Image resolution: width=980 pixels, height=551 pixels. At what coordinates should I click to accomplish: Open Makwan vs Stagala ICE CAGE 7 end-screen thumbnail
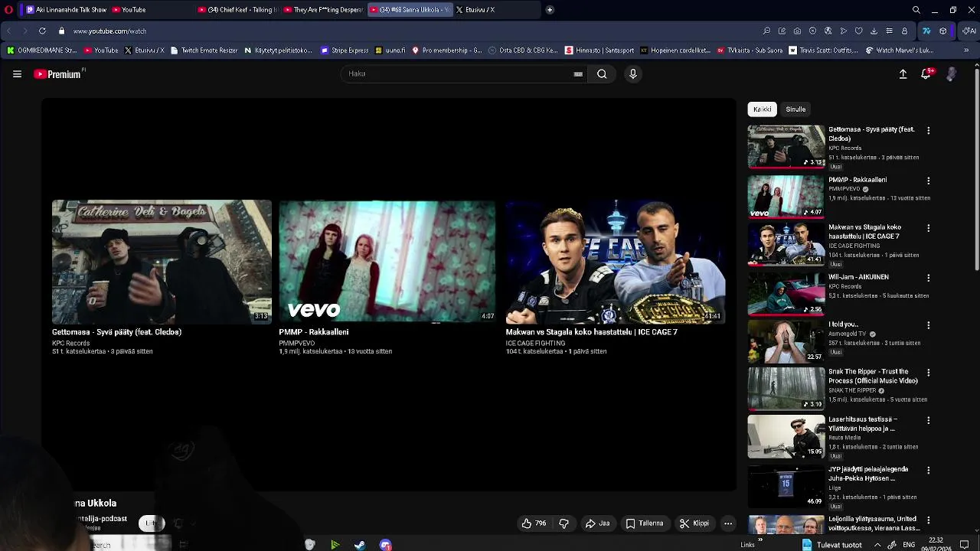tap(615, 262)
